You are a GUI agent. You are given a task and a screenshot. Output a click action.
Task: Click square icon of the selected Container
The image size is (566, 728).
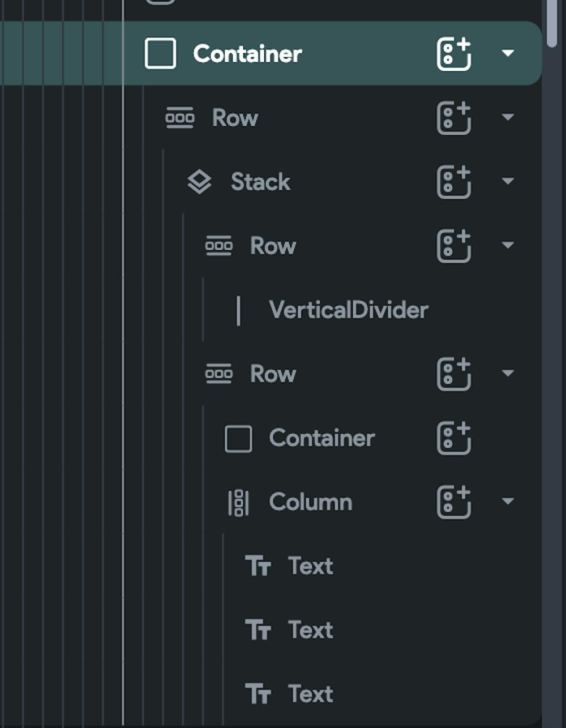(160, 54)
